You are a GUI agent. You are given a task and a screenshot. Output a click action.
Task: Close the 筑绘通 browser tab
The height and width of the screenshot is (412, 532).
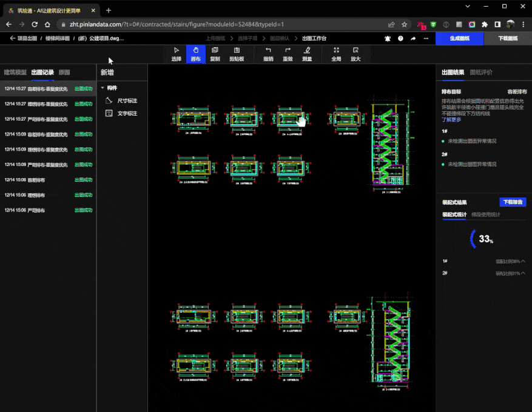pyautogui.click(x=93, y=10)
